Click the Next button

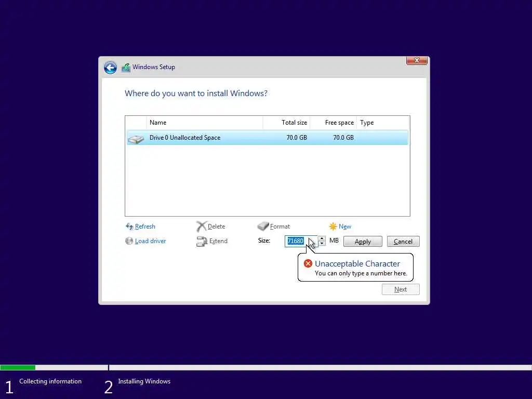[x=401, y=289]
